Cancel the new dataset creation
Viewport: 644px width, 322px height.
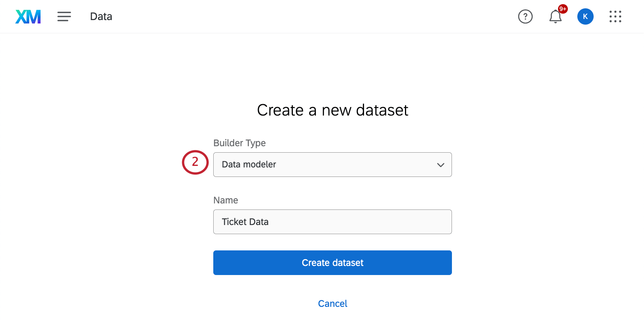tap(332, 303)
